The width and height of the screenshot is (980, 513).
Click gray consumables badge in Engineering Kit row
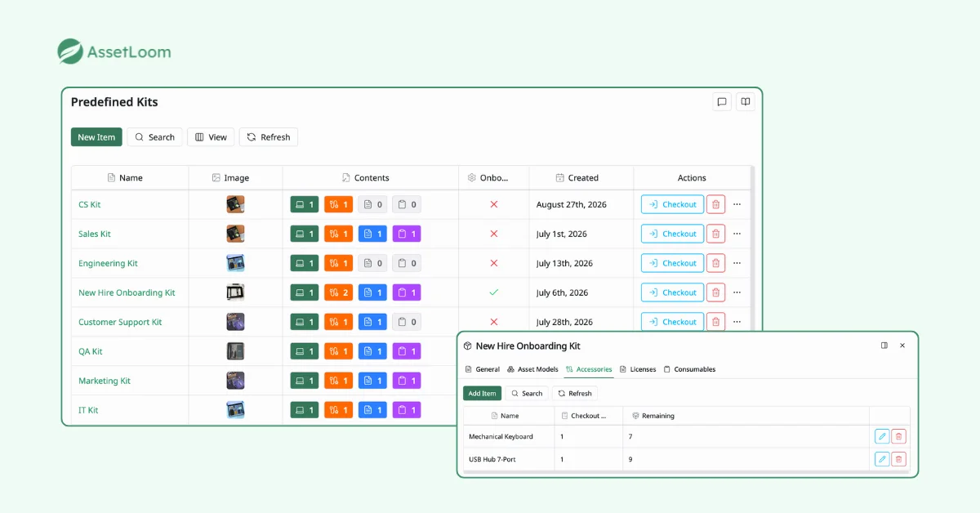point(407,263)
